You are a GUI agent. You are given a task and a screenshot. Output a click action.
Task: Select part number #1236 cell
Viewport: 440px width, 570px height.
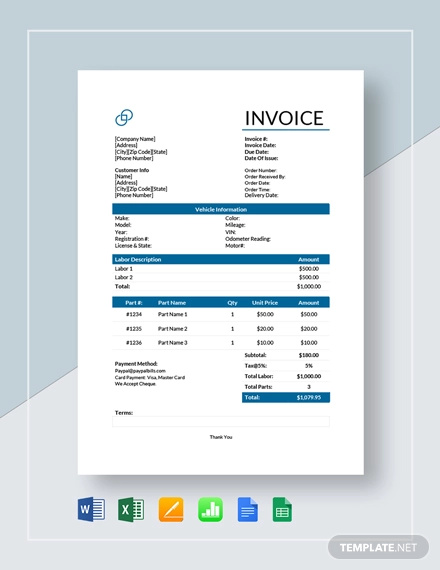(x=134, y=342)
